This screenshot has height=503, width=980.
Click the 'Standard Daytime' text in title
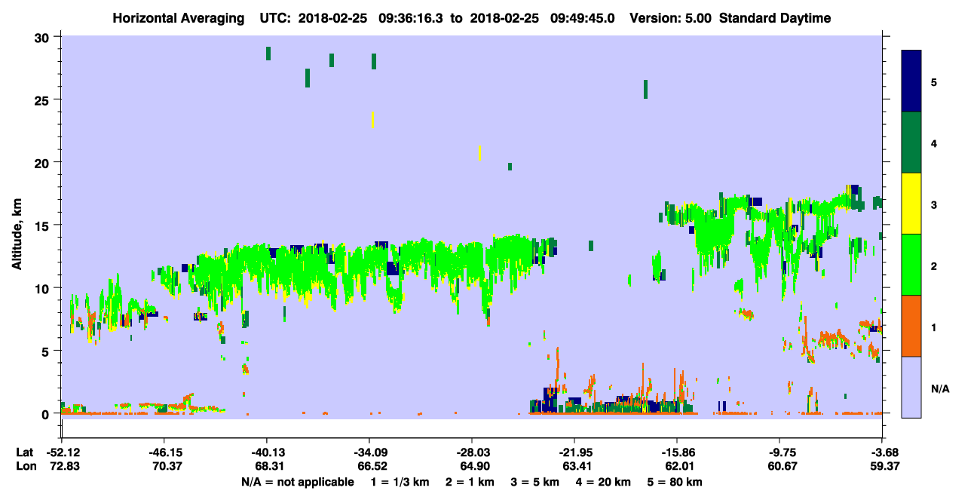point(775,18)
